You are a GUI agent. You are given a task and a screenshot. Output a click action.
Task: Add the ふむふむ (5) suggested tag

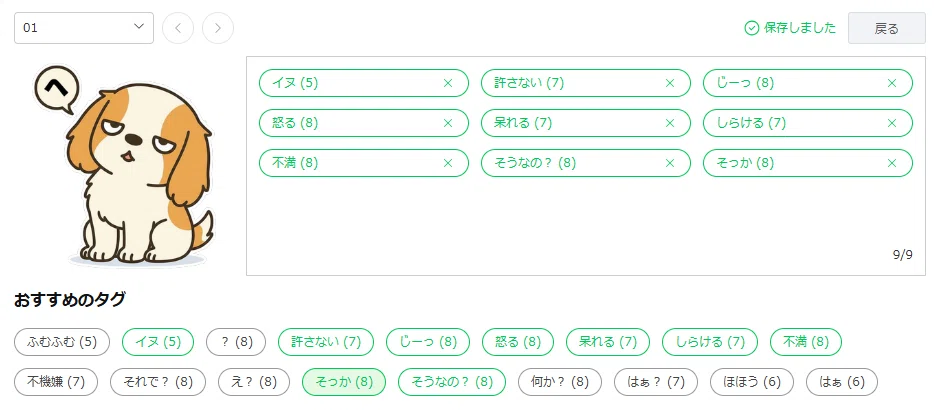coord(62,342)
